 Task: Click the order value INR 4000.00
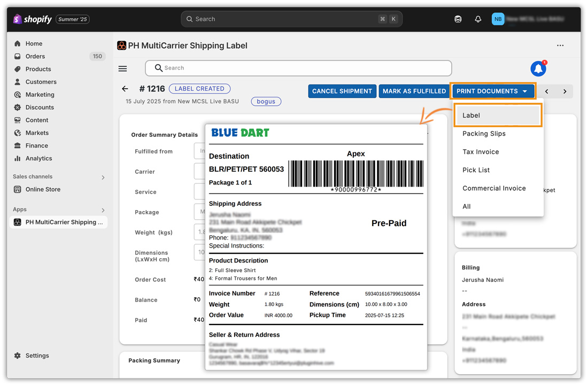(x=278, y=315)
